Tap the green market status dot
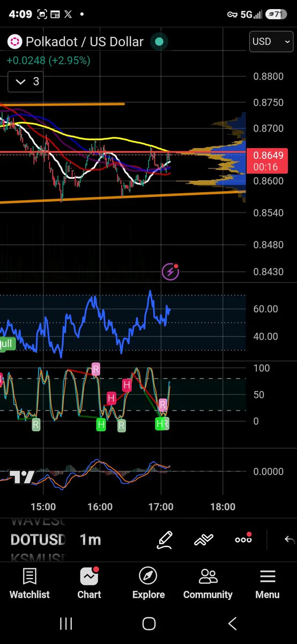 [x=159, y=41]
